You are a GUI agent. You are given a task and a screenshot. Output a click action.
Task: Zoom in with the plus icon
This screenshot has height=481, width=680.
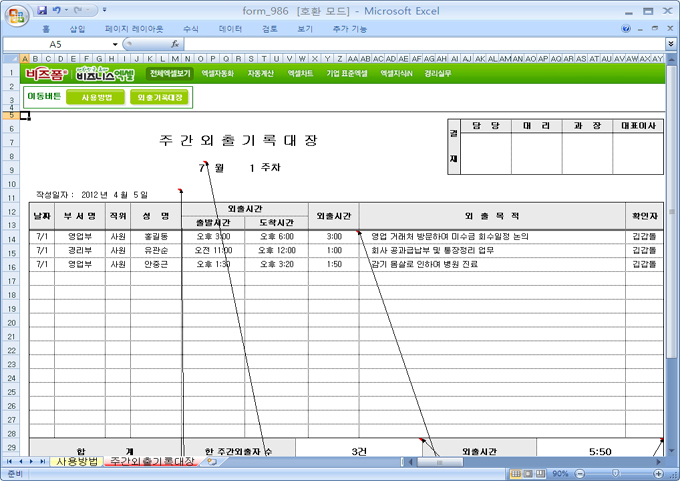(x=658, y=473)
